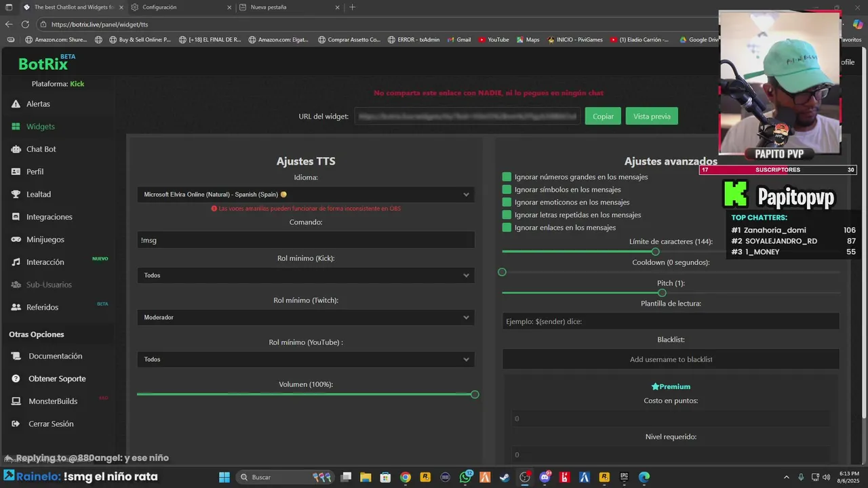
Task: Click the Comando !msg input field
Action: [x=306, y=240]
